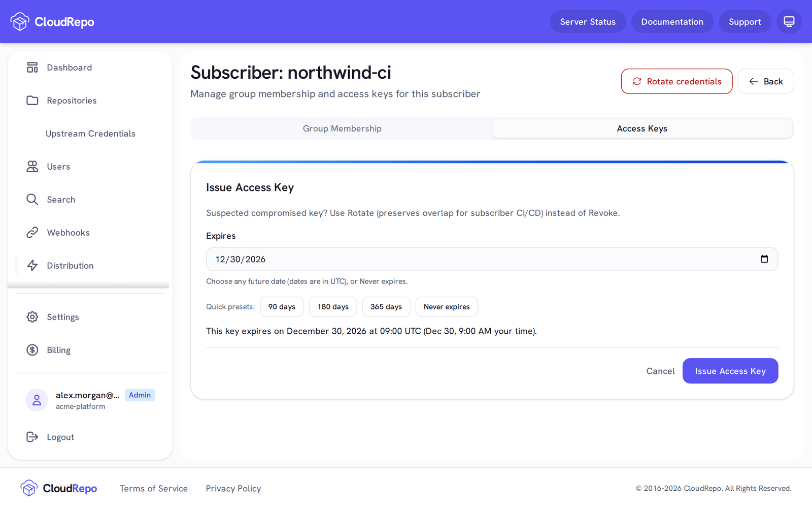Click the Webhooks link icon
The width and height of the screenshot is (812, 508).
32,233
